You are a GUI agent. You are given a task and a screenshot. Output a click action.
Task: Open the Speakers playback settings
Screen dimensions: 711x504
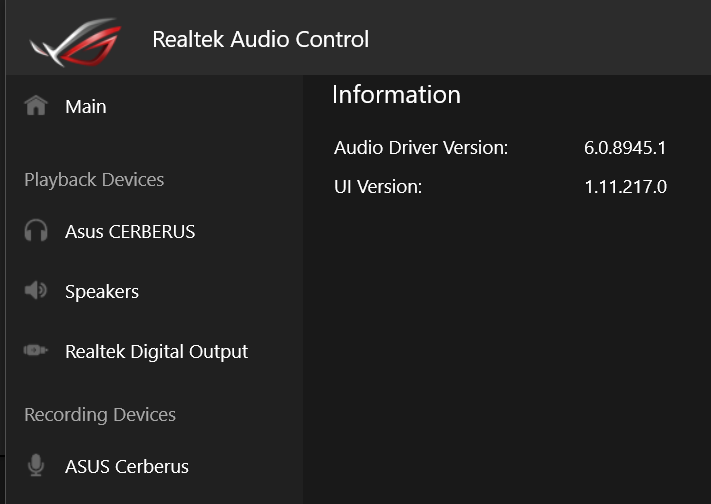(102, 292)
